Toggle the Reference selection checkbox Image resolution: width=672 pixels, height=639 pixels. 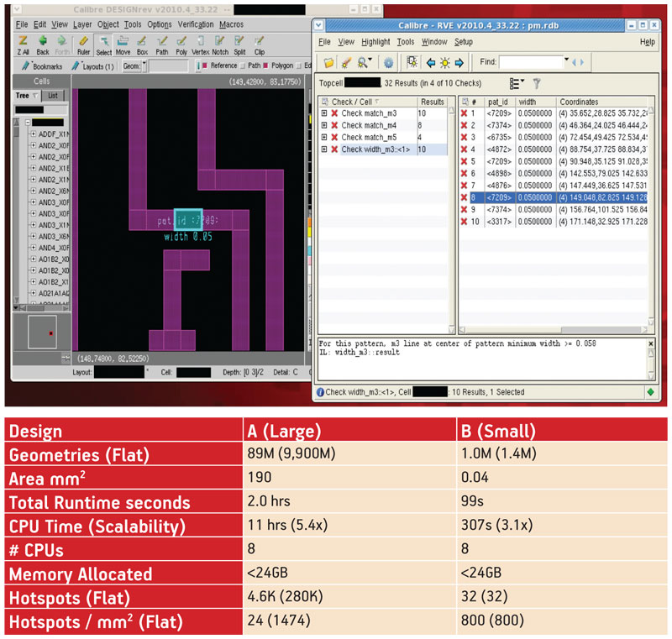205,65
